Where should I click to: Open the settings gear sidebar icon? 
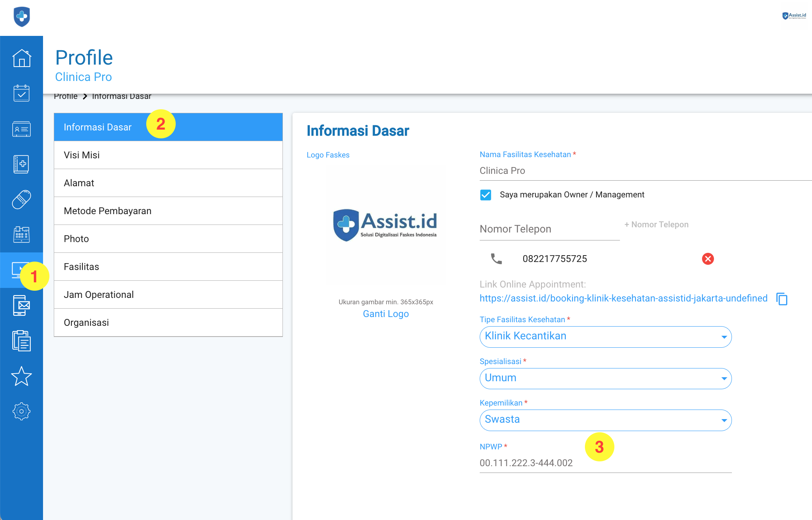click(22, 411)
